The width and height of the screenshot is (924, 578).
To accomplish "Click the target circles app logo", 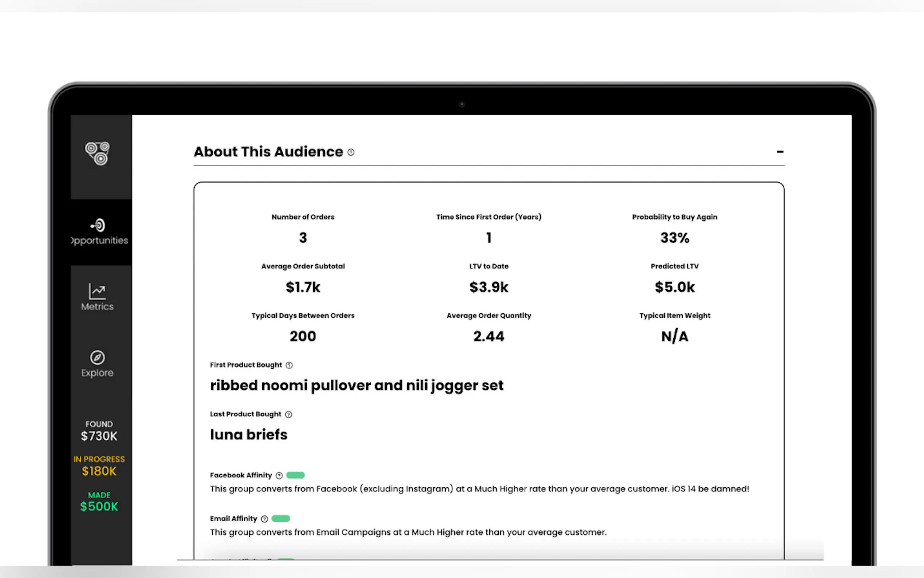I will pos(97,153).
